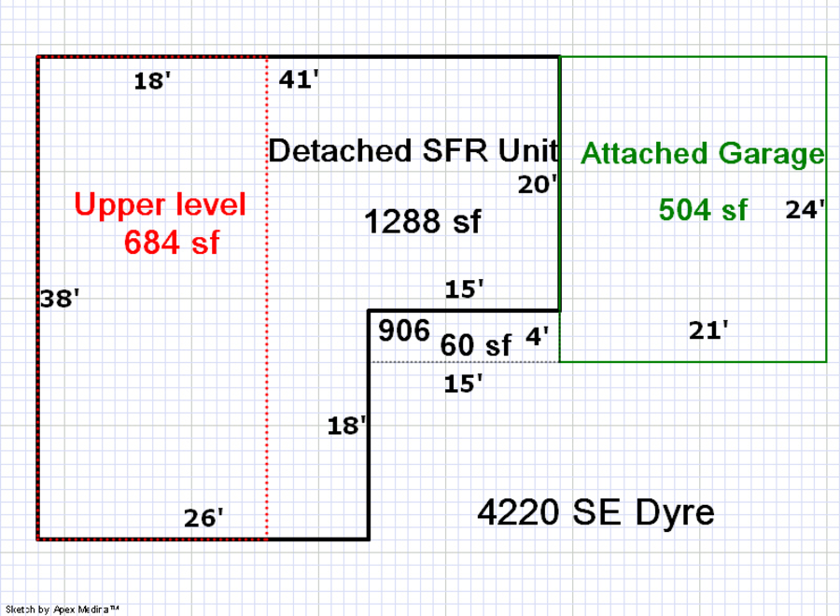Screen dimensions: 840x616
Task: Click the "Detached SFR Unit" label
Action: (x=413, y=150)
